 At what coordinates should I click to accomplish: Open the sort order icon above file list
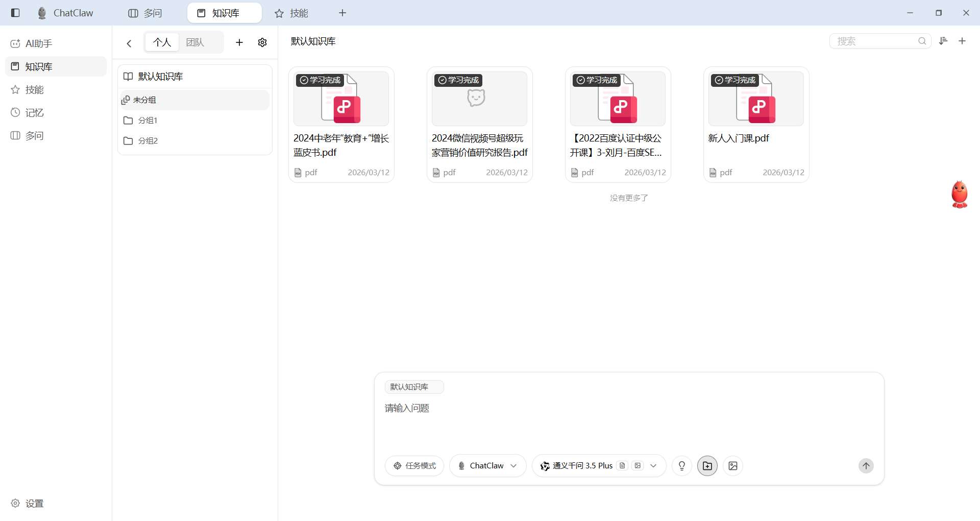point(943,41)
